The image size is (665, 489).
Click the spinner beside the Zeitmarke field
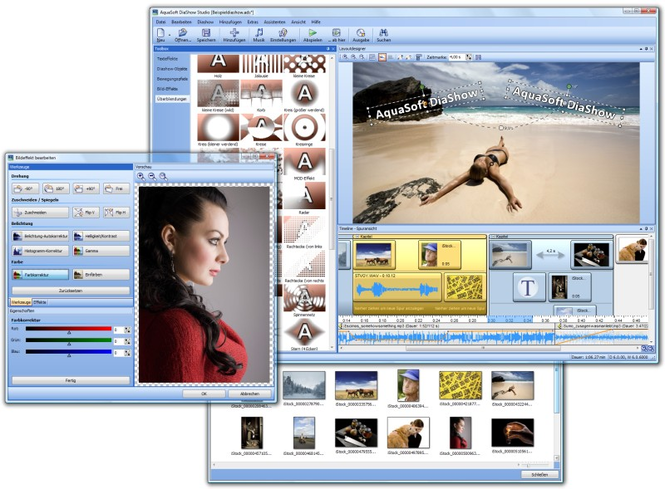[x=469, y=57]
